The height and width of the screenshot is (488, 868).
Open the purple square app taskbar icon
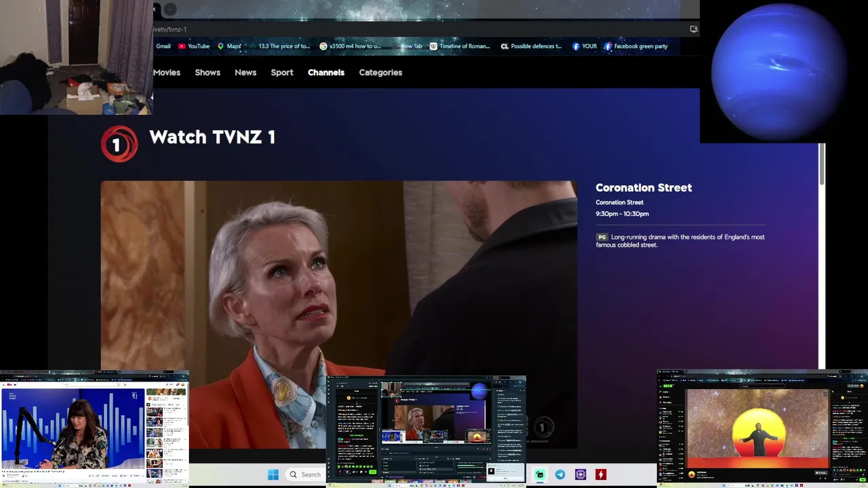click(x=580, y=474)
